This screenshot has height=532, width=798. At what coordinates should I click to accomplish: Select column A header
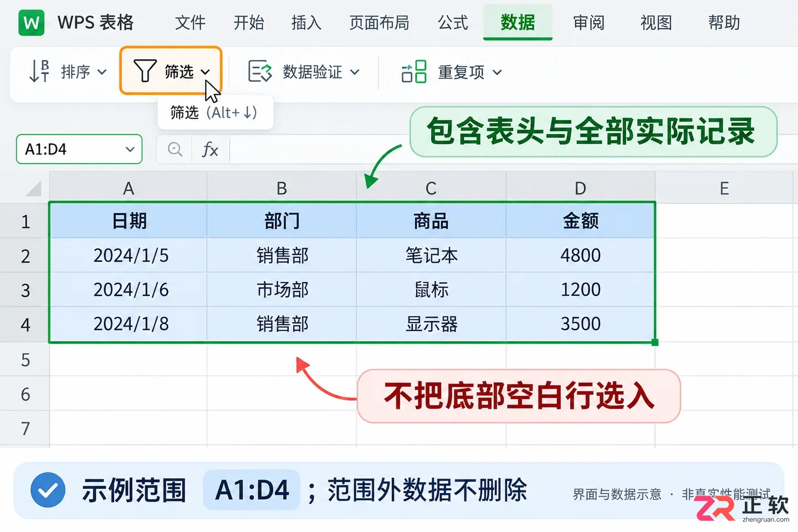pyautogui.click(x=128, y=188)
